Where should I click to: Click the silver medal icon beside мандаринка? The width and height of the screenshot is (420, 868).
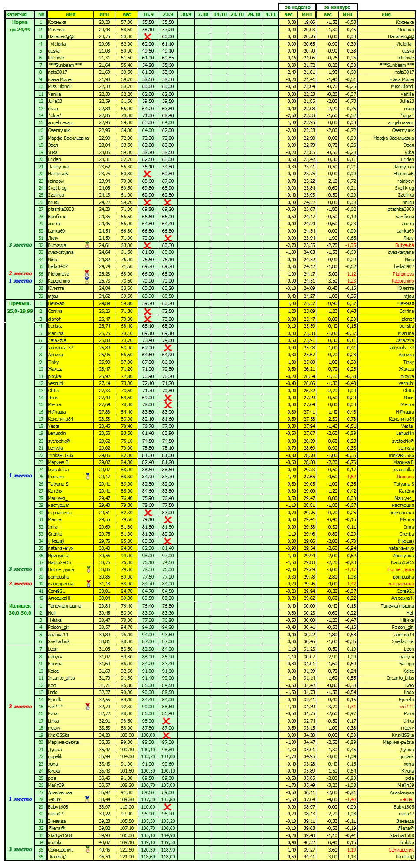click(x=89, y=584)
